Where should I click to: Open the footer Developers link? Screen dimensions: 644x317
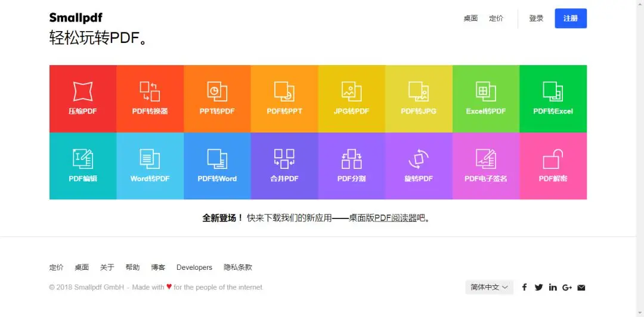point(194,267)
